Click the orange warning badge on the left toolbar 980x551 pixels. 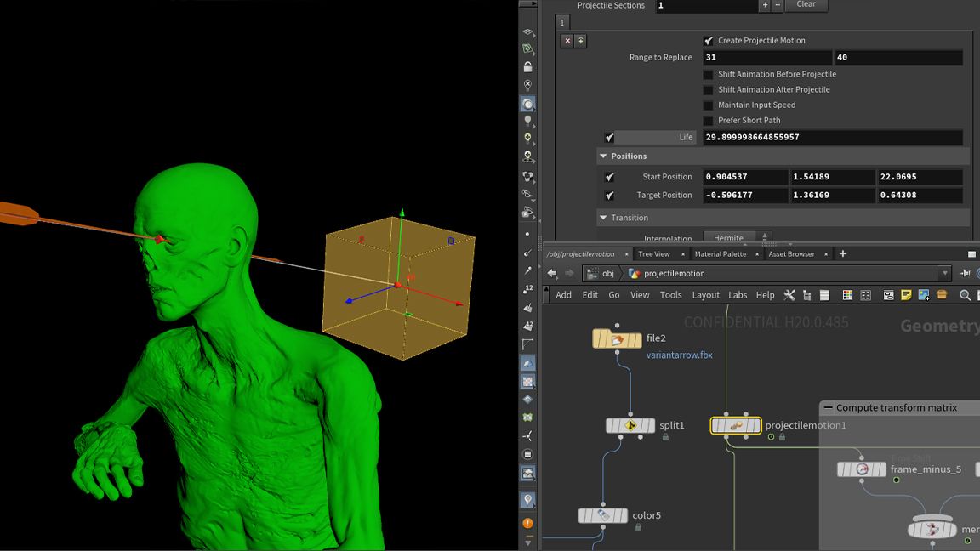pyautogui.click(x=527, y=524)
